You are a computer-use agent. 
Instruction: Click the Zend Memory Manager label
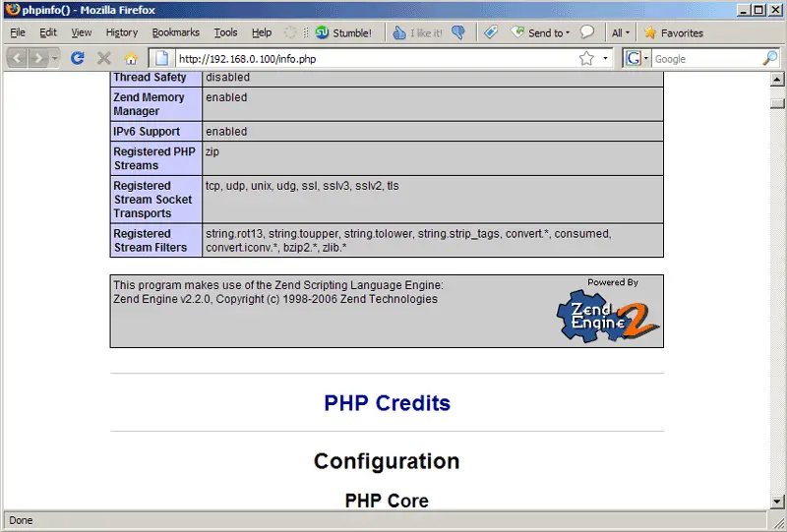[x=149, y=104]
